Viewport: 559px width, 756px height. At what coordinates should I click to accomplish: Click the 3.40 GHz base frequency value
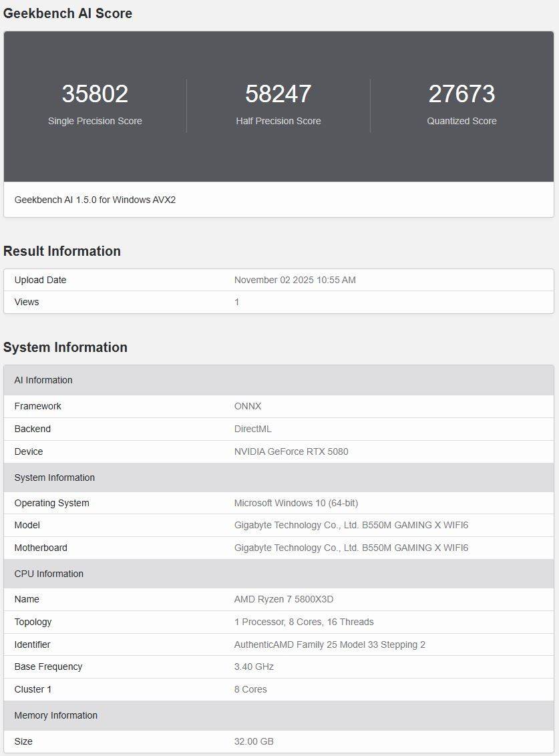(254, 667)
